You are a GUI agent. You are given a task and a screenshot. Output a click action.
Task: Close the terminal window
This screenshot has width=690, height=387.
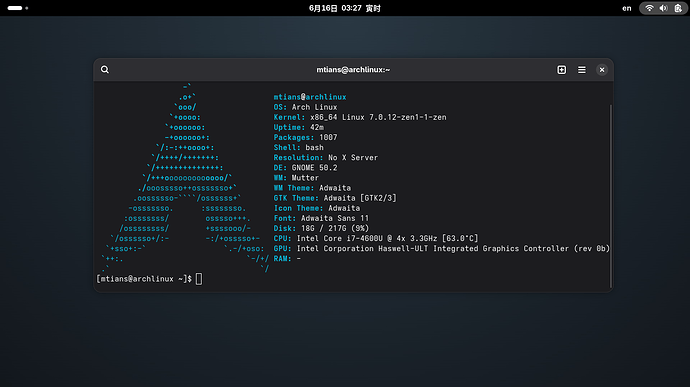point(602,70)
